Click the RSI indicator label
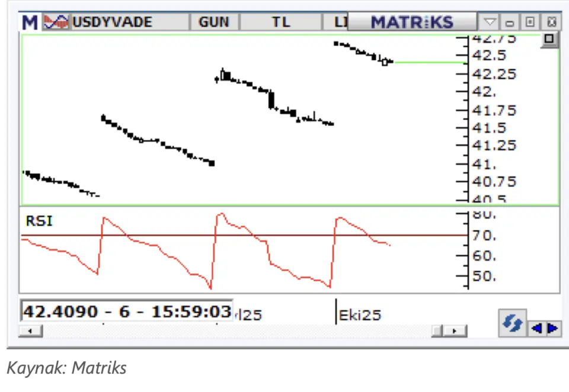 point(39,221)
